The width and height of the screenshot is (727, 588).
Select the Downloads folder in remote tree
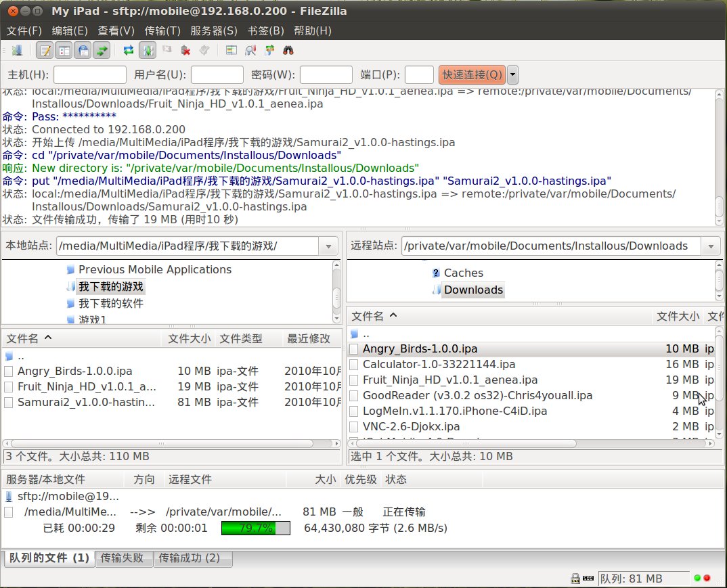click(x=473, y=290)
